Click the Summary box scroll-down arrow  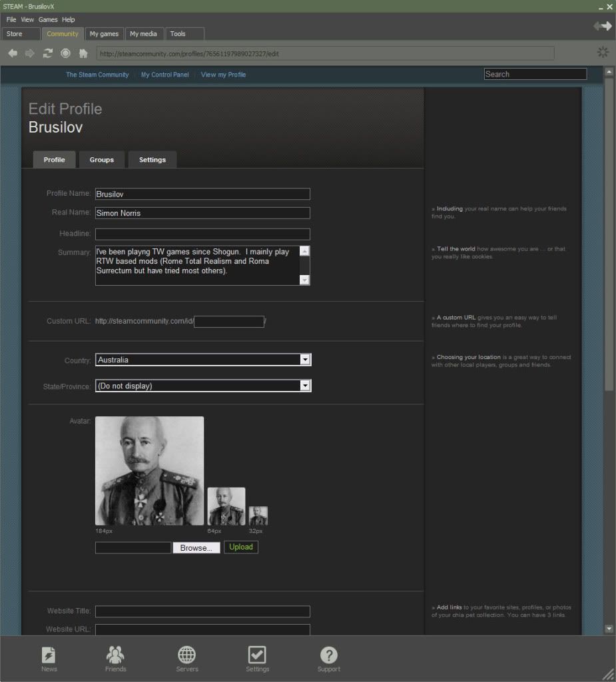(x=304, y=280)
